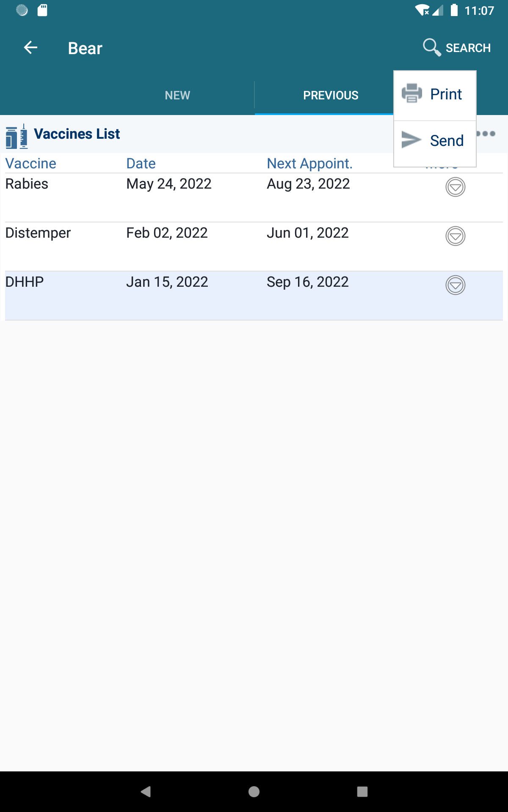Image resolution: width=508 pixels, height=812 pixels.
Task: Click the SEARCH text button
Action: (468, 48)
